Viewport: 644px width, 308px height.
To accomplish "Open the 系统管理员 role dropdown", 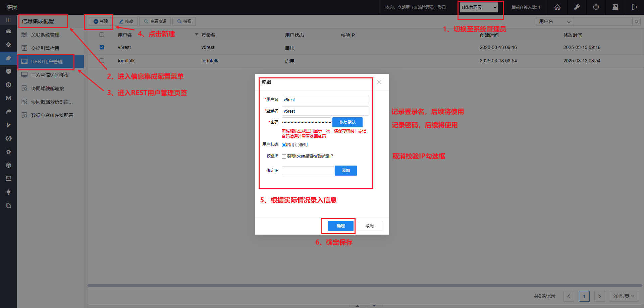I will (x=479, y=7).
